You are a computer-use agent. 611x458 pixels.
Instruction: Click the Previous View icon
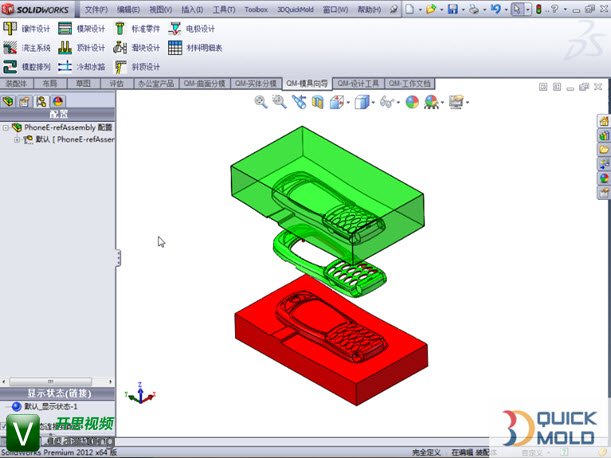(x=299, y=102)
